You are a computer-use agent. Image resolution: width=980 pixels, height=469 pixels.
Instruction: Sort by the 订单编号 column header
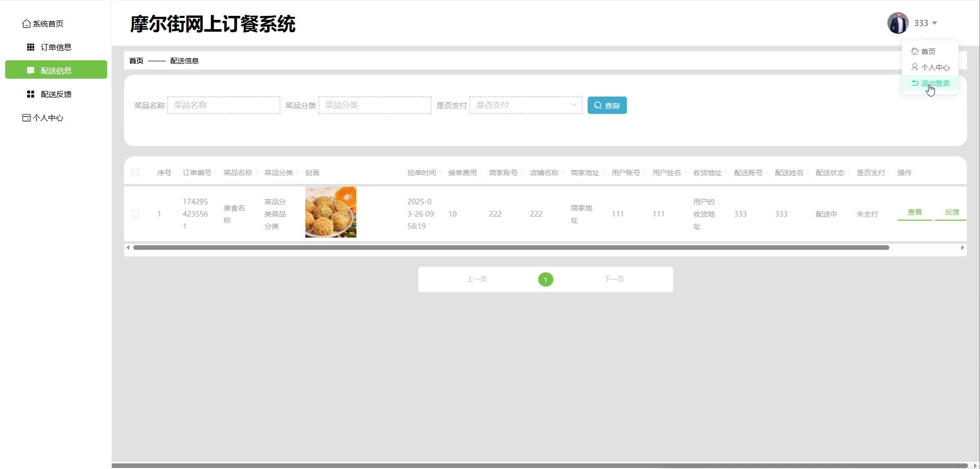197,173
